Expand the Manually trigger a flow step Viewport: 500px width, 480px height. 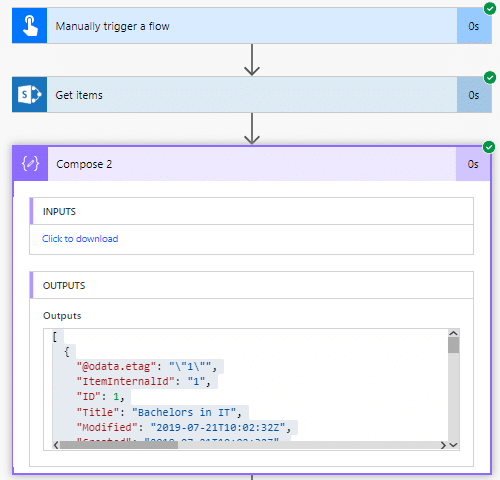(x=252, y=26)
